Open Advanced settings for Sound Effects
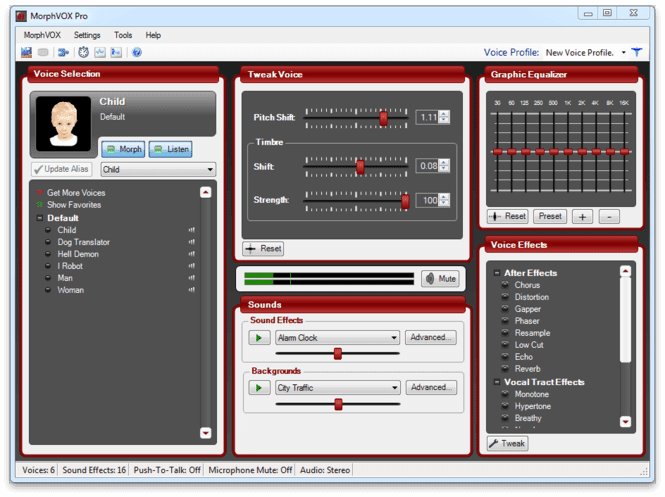The height and width of the screenshot is (497, 665). pyautogui.click(x=430, y=338)
